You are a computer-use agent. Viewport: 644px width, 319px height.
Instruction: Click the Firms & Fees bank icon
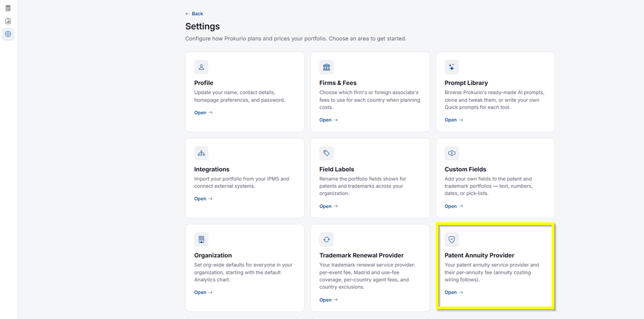(x=326, y=67)
